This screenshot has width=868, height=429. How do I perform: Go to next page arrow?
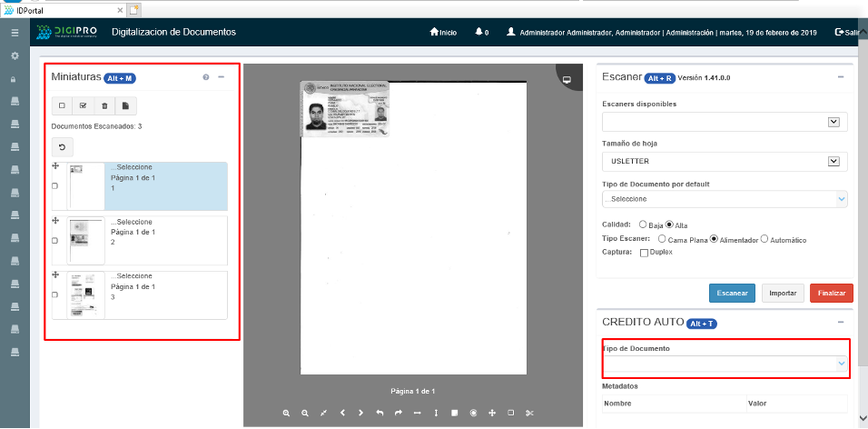click(360, 413)
